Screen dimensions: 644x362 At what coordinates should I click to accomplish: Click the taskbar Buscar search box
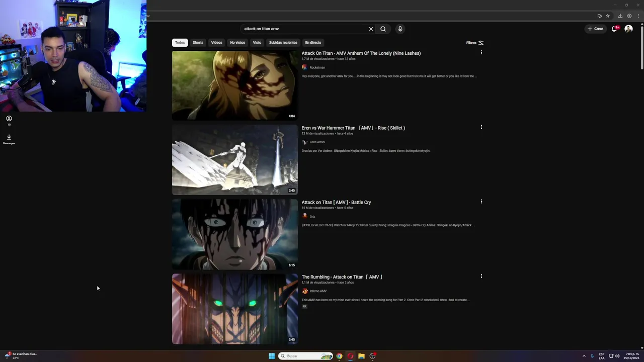[x=306, y=356]
